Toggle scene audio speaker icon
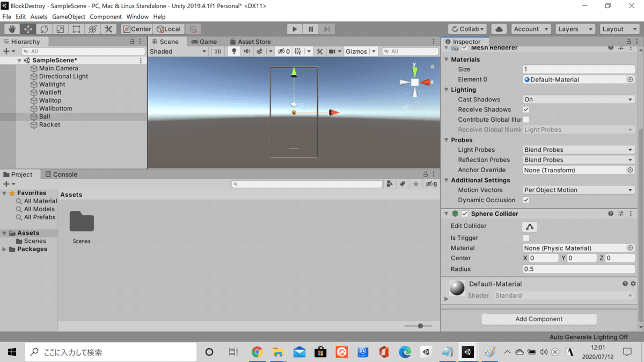 [247, 51]
